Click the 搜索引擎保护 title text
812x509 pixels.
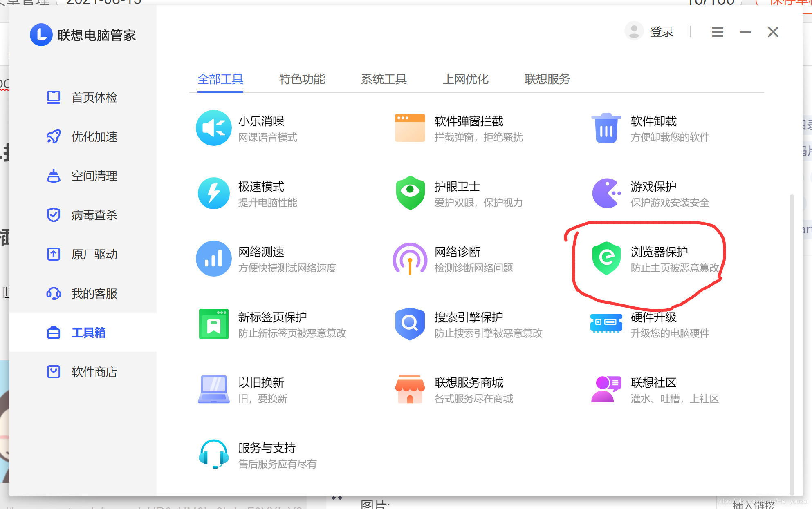[469, 317]
